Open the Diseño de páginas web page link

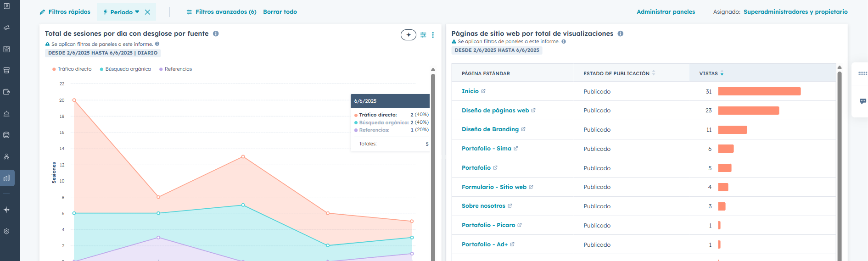click(495, 111)
